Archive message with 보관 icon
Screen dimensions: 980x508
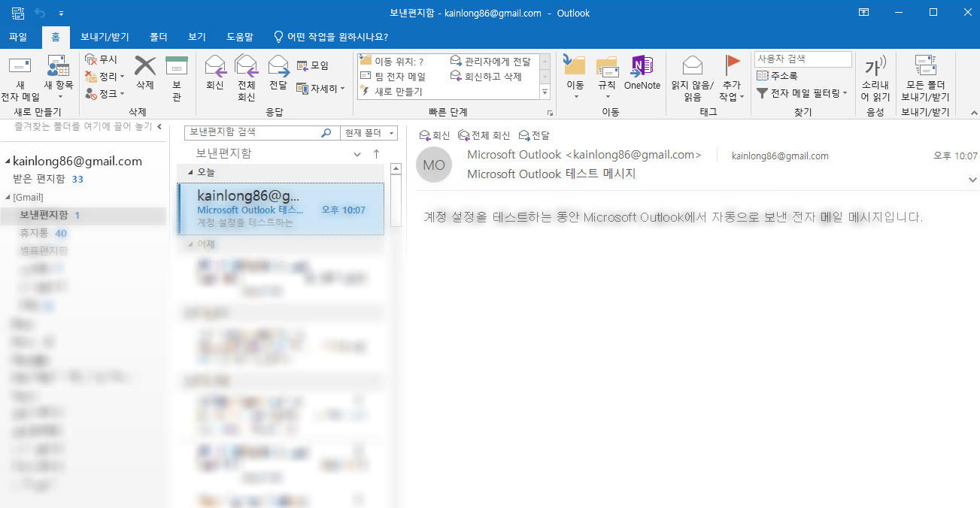pyautogui.click(x=177, y=78)
